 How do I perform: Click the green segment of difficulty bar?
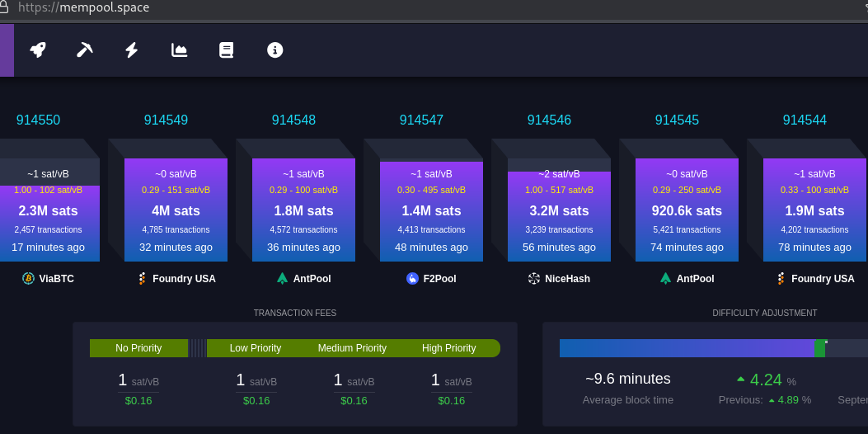(x=820, y=348)
